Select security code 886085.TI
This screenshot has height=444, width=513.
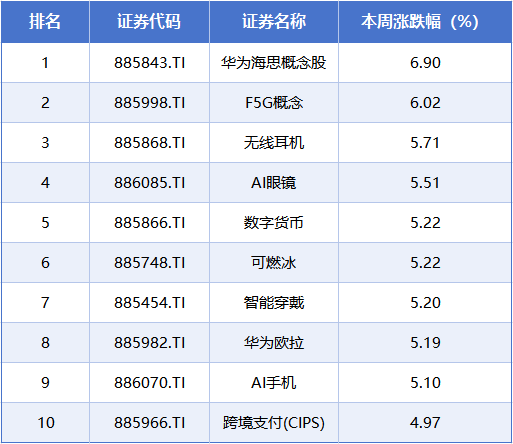coord(149,183)
